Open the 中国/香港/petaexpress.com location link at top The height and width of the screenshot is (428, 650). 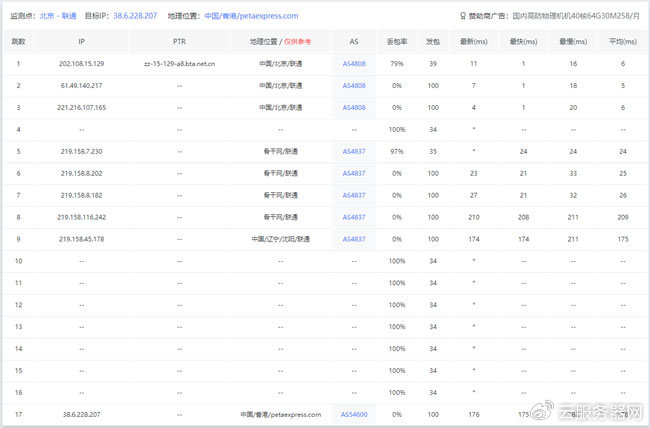(251, 16)
